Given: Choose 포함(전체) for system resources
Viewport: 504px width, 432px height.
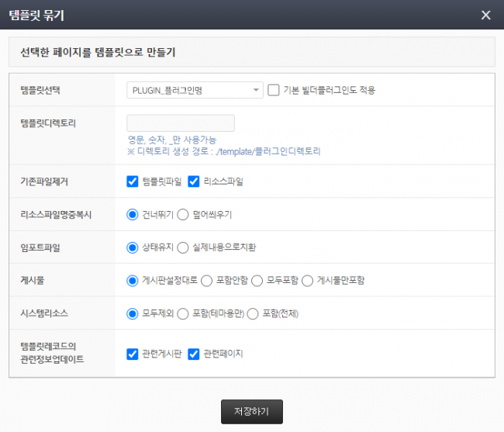Looking at the screenshot, I should [x=253, y=313].
